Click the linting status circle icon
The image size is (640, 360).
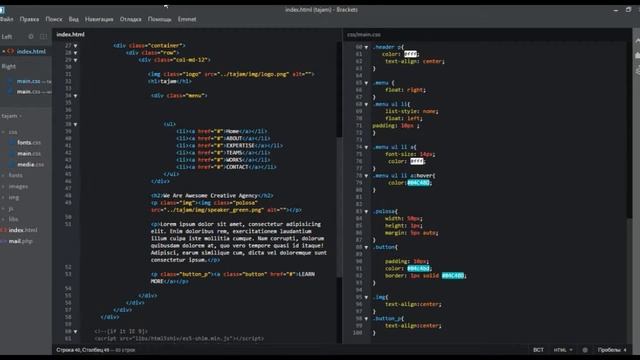[585, 350]
